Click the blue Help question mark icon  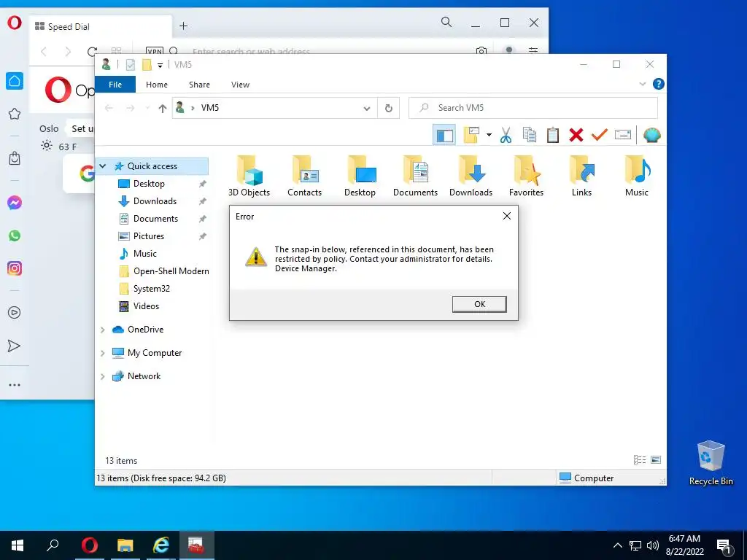click(659, 85)
